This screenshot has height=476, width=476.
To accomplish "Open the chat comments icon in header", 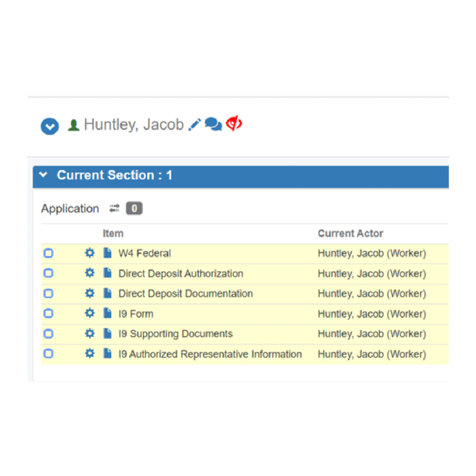I will (x=213, y=125).
